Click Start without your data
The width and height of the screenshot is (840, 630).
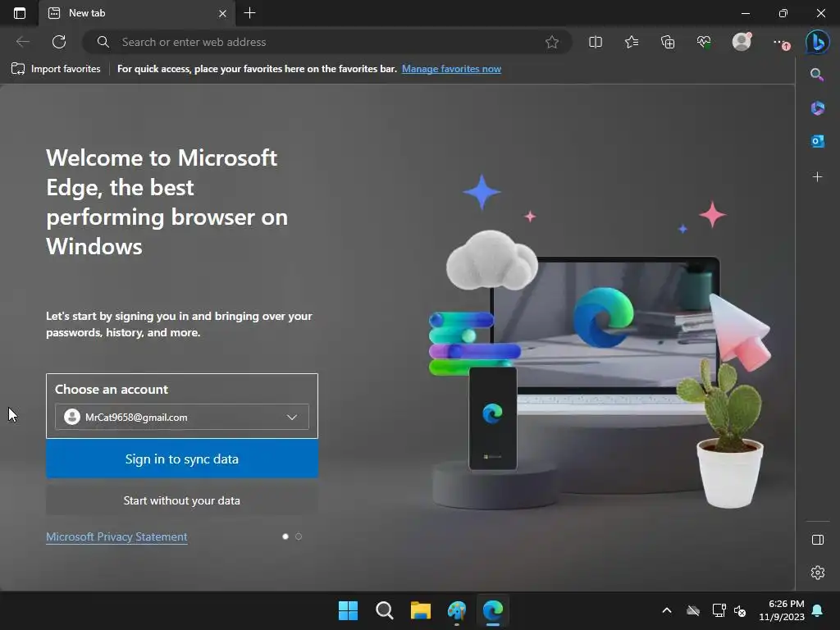point(182,500)
